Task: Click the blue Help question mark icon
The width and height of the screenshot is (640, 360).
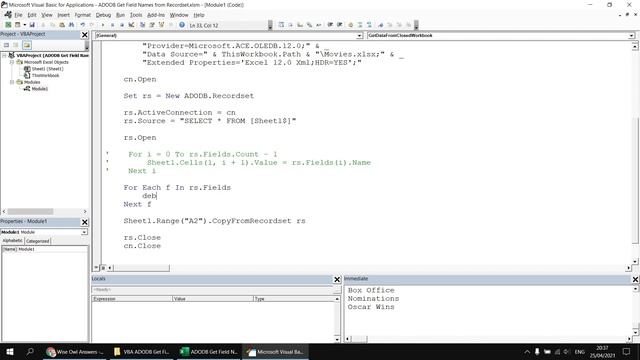Action: pos(182,25)
